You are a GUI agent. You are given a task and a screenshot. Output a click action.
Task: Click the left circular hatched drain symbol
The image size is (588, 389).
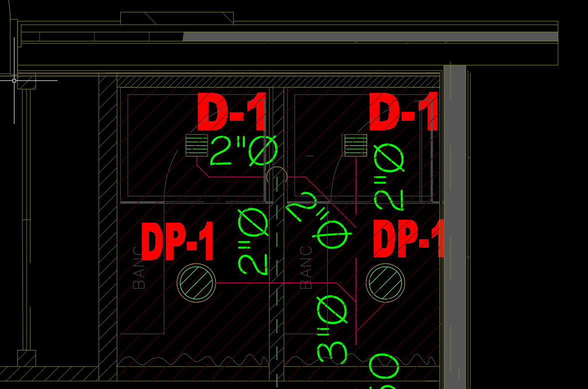pos(196,283)
